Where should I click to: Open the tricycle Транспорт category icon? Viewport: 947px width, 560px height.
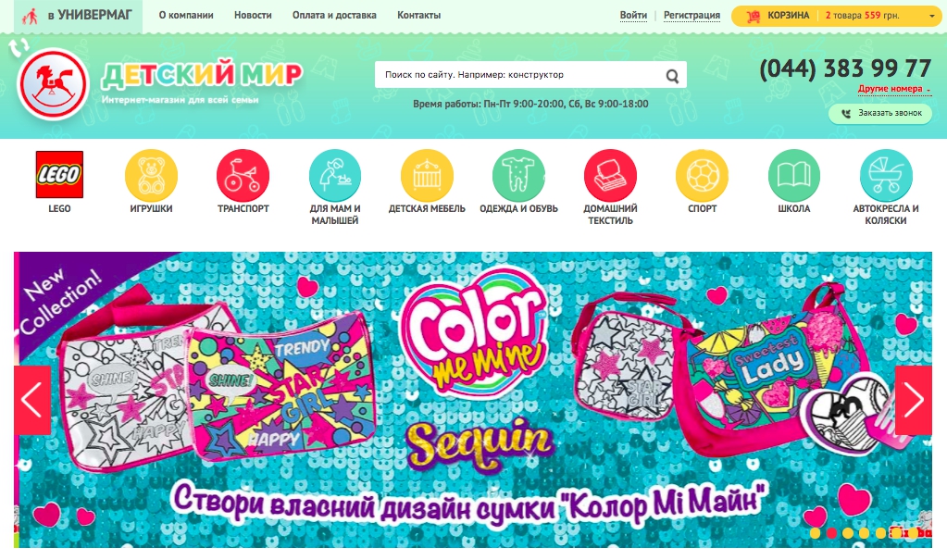243,175
